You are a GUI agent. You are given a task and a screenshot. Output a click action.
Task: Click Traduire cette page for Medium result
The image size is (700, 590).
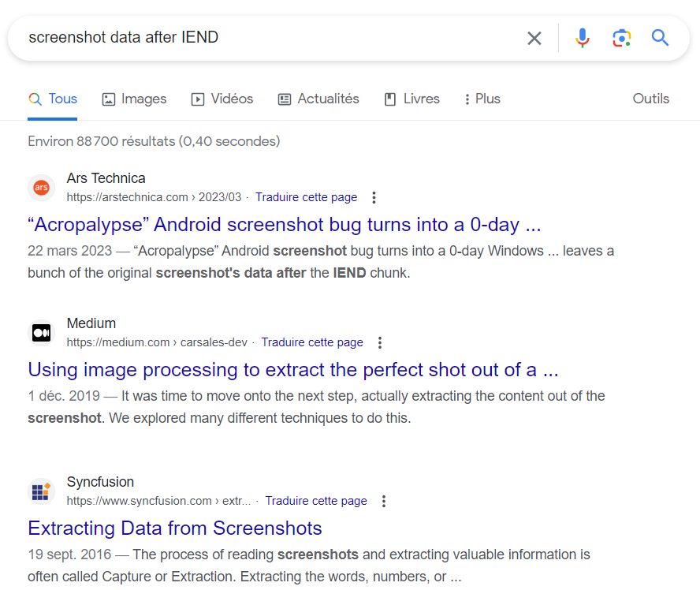312,343
